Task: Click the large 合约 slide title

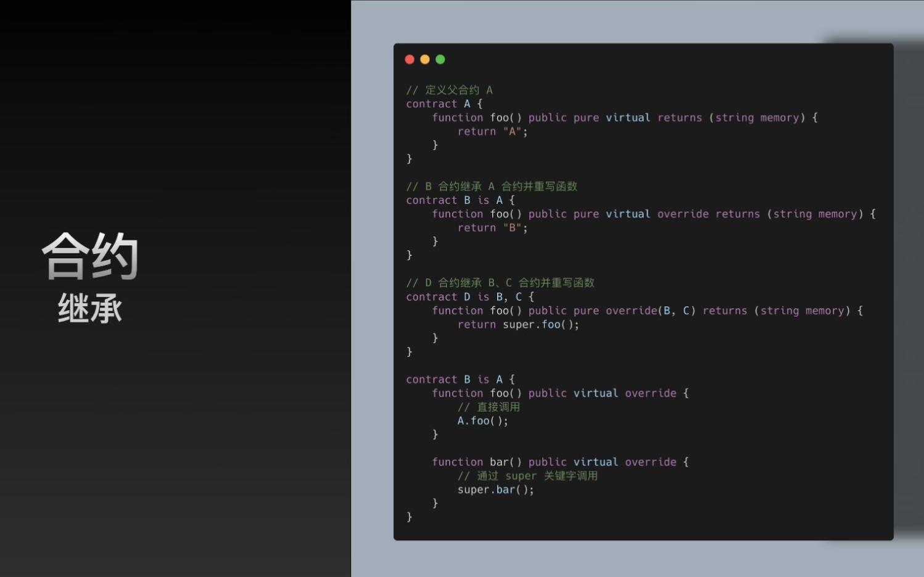Action: tap(91, 256)
